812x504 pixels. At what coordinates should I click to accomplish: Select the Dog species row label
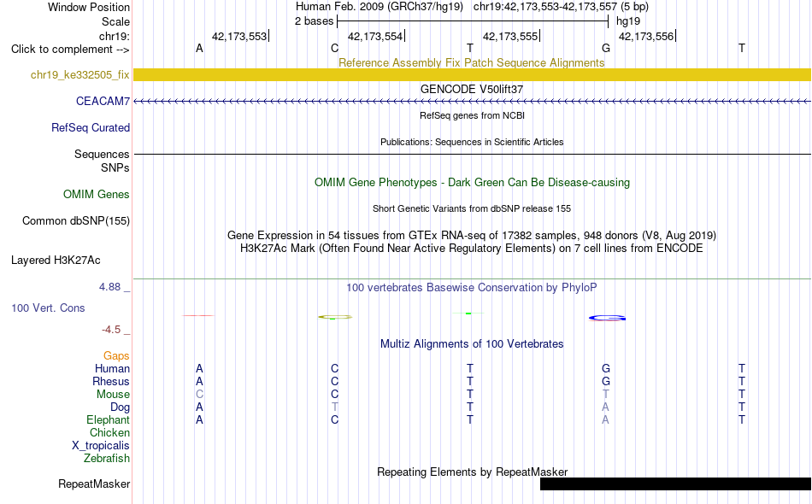(120, 407)
